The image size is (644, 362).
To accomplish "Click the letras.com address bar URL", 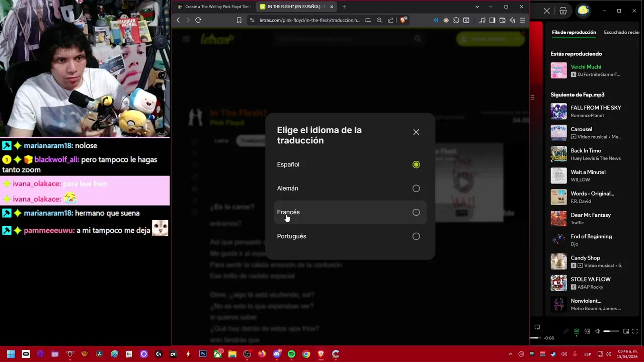I will click(310, 20).
